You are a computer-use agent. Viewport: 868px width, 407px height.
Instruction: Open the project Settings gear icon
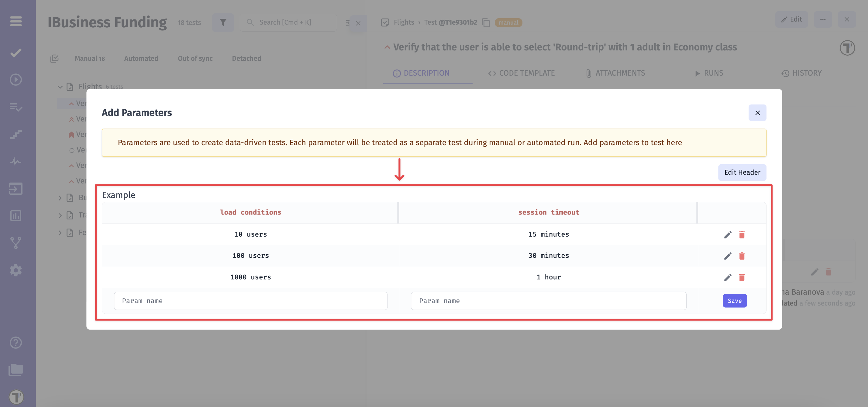point(15,270)
